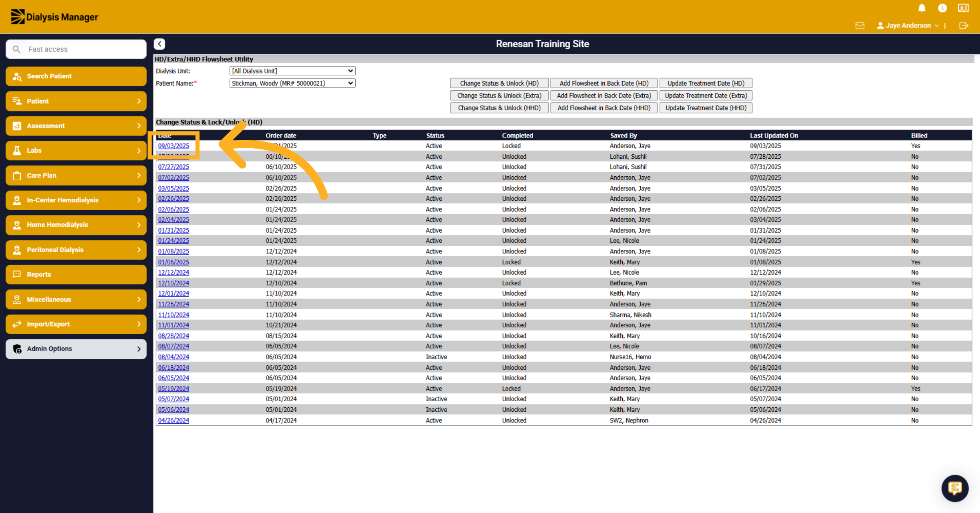Click the Admin Options shield icon
Viewport: 980px width, 513px height.
tap(17, 349)
